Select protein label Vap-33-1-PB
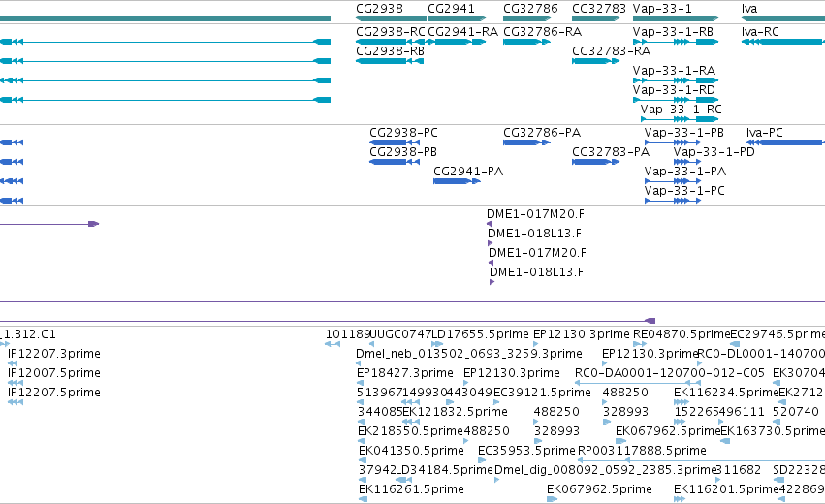 684,133
